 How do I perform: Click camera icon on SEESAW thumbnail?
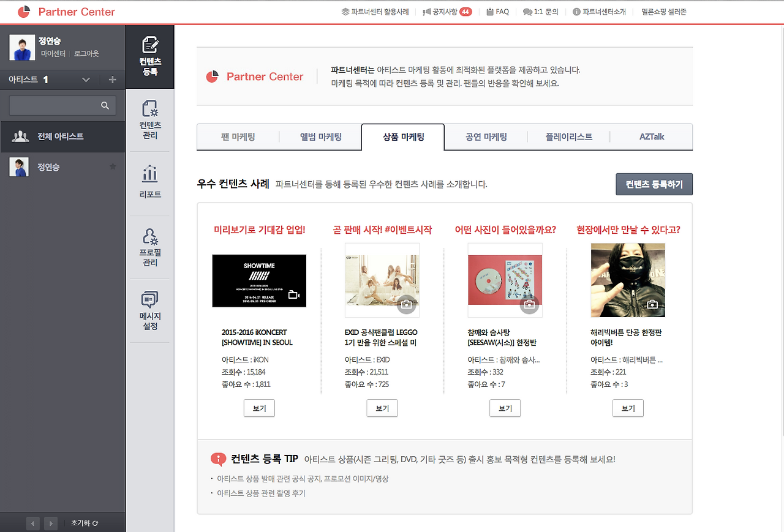tap(529, 304)
